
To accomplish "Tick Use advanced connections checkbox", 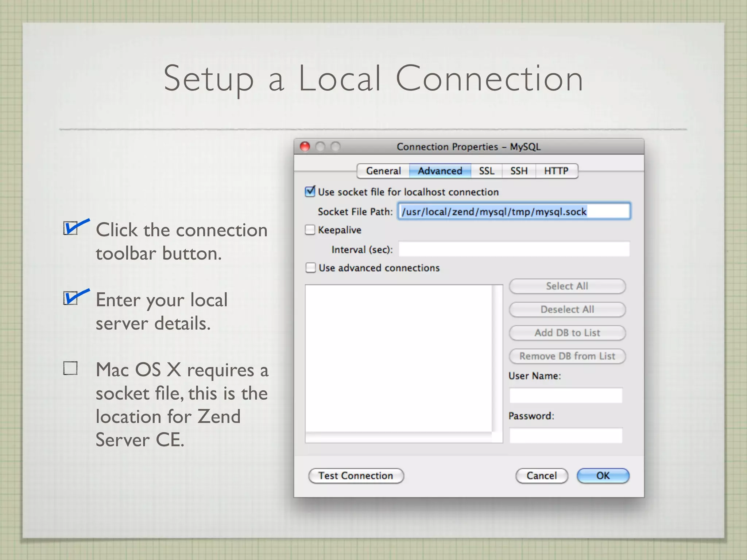I will [x=310, y=268].
